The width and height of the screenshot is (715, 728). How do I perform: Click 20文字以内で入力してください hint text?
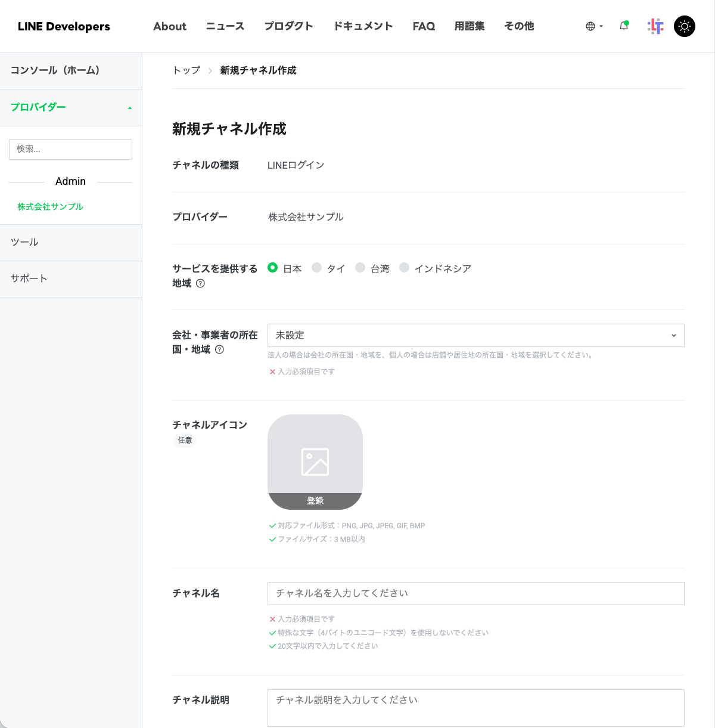tap(328, 646)
